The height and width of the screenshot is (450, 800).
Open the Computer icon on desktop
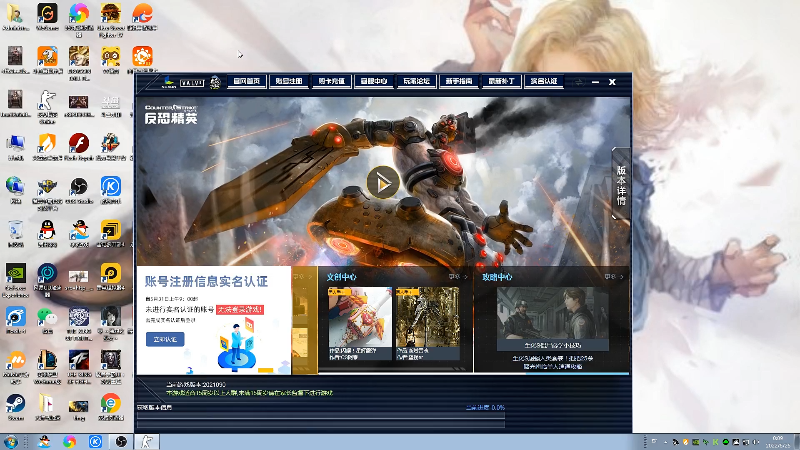[x=15, y=147]
